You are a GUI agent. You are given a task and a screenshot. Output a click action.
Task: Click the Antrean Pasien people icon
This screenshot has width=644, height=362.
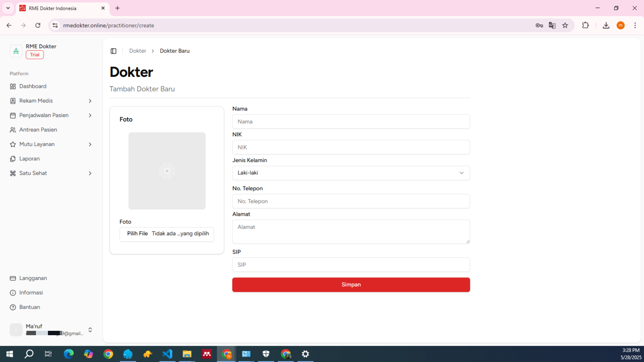(13, 130)
